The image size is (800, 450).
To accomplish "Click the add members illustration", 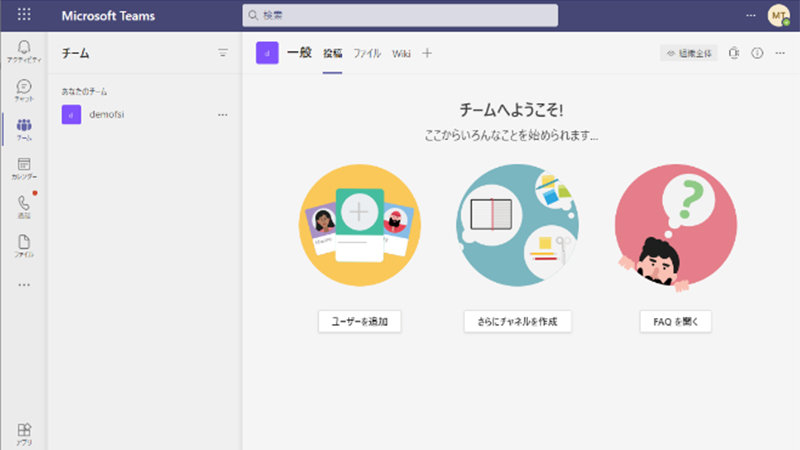I will click(x=360, y=225).
